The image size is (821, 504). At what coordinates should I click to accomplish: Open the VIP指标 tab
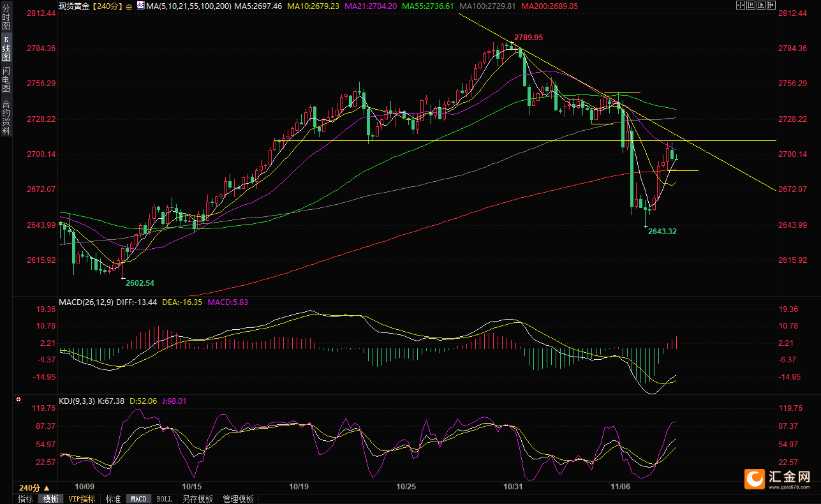click(x=82, y=499)
